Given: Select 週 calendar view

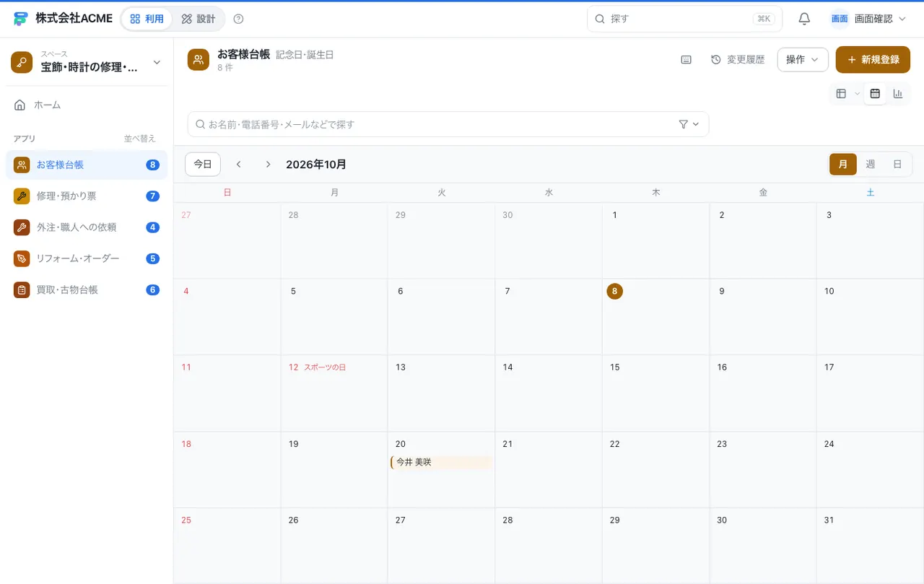Looking at the screenshot, I should tap(871, 165).
